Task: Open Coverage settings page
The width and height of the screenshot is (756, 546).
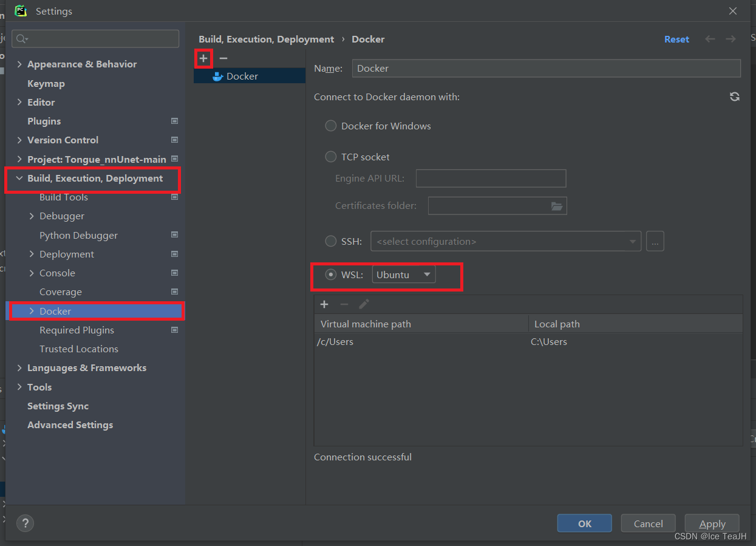Action: pyautogui.click(x=61, y=292)
